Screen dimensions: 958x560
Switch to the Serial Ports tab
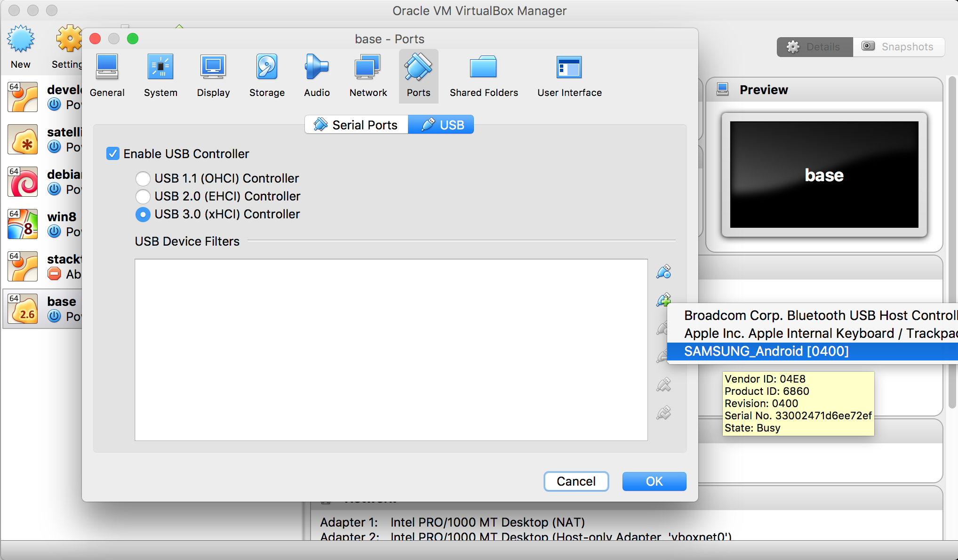[x=356, y=125]
